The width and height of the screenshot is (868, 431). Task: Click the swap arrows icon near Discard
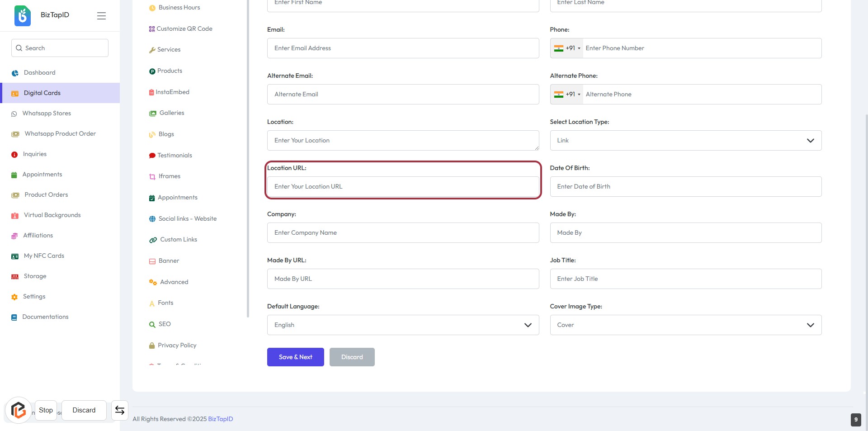tap(120, 410)
